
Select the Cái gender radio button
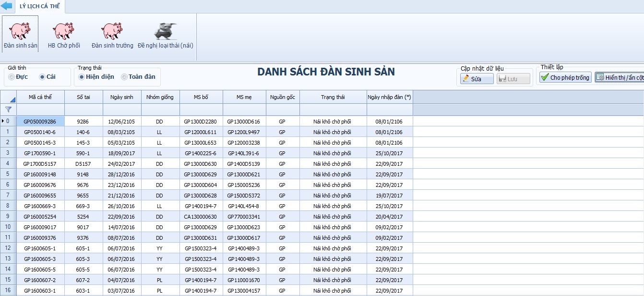click(42, 77)
